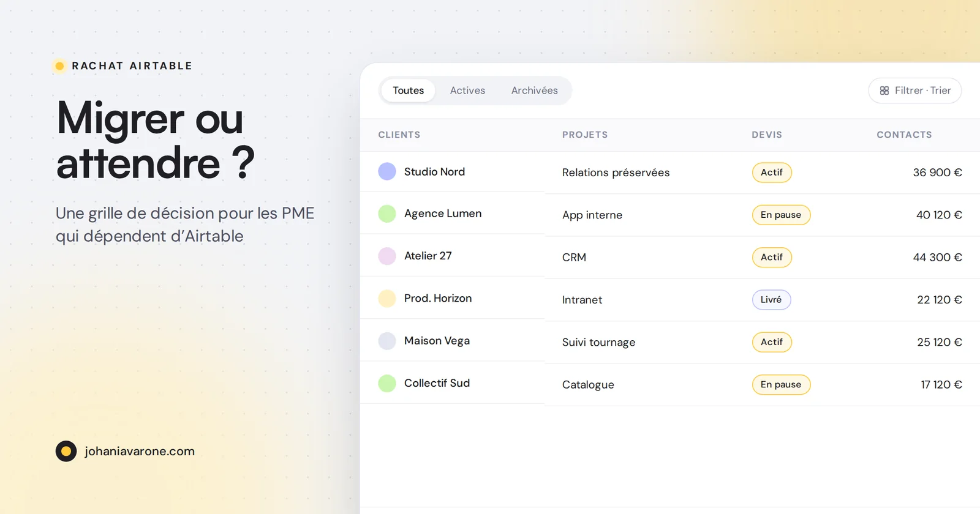Select the Collectif Sud client name

pyautogui.click(x=437, y=383)
